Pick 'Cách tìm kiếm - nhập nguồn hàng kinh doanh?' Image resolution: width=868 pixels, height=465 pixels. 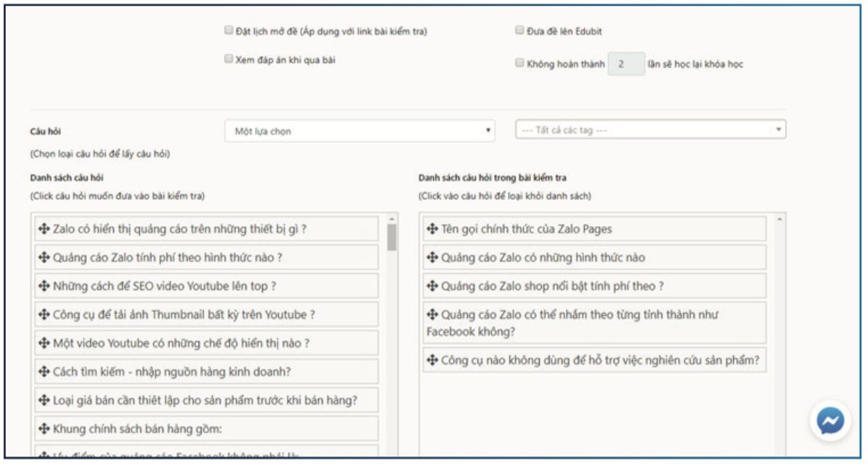coord(206,372)
